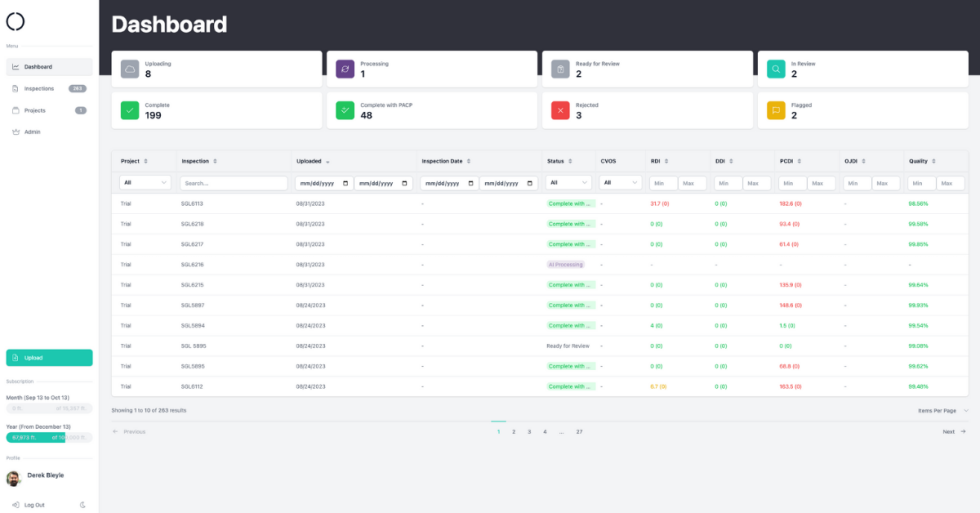Screen dimensions: 980x513
Task: Focus the Inspection search input field
Action: (x=234, y=183)
